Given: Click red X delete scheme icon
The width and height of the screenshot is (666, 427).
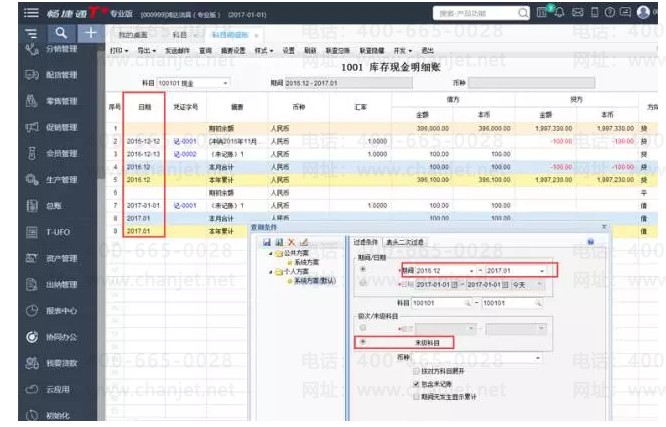Looking at the screenshot, I should pos(291,243).
